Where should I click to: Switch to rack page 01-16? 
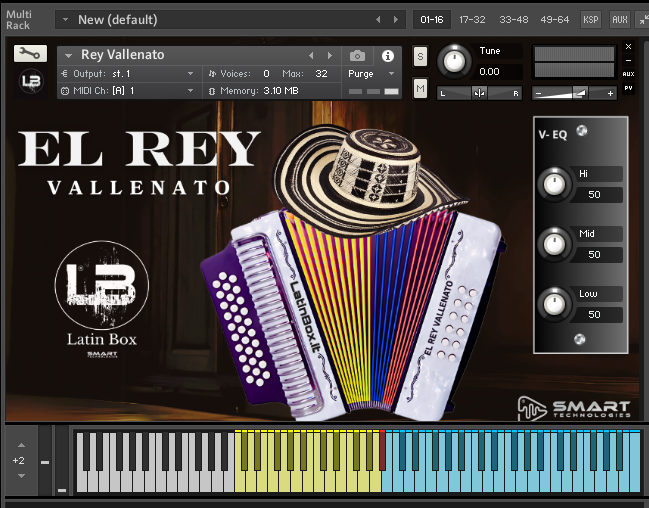431,19
